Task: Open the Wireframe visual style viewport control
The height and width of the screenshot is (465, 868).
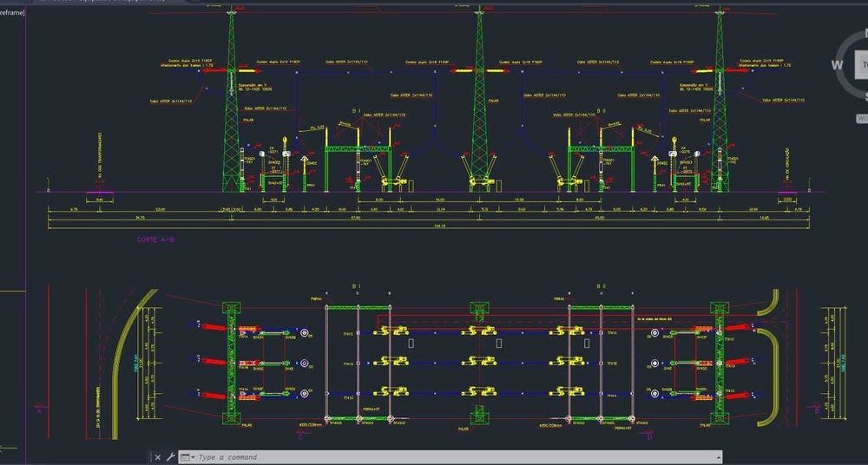Action: click(11, 12)
